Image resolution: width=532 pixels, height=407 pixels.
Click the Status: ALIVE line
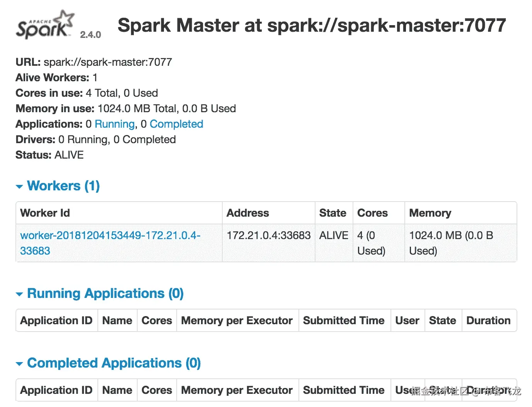pos(49,155)
